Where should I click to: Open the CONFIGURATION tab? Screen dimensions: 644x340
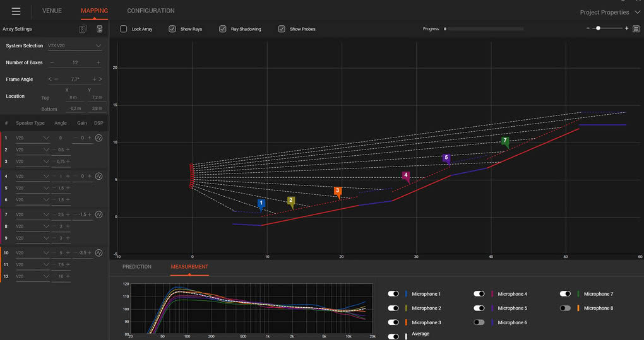coord(151,11)
